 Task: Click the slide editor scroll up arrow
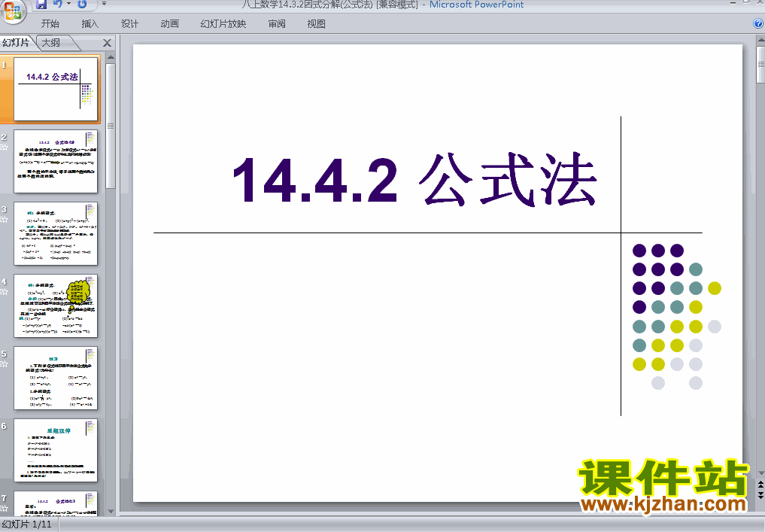(760, 40)
